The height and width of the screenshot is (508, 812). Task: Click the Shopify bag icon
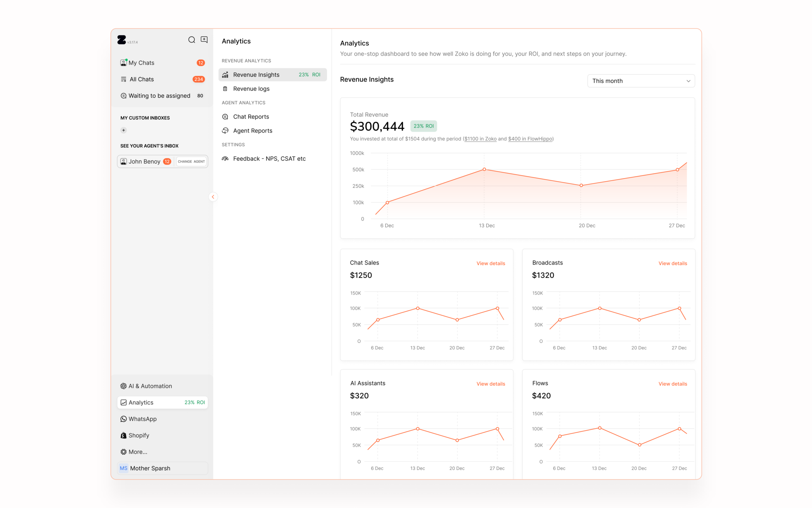123,435
